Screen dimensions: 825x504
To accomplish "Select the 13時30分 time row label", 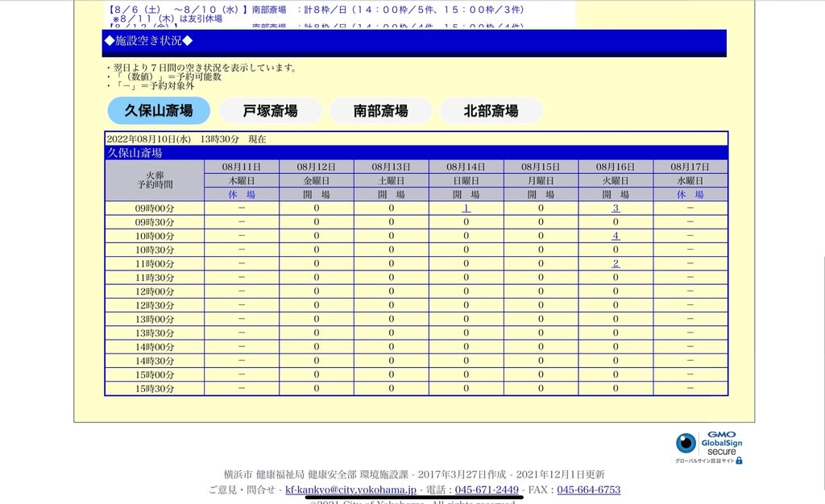I will (x=155, y=333).
